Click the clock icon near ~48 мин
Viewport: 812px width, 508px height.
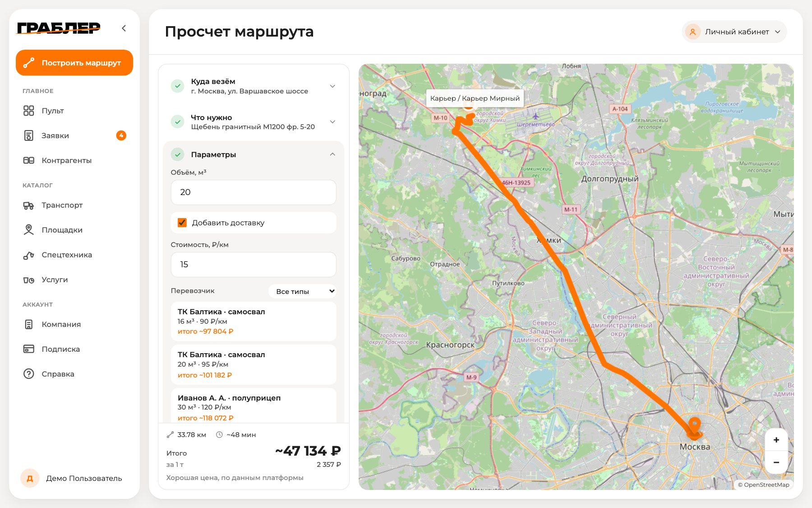tap(219, 435)
